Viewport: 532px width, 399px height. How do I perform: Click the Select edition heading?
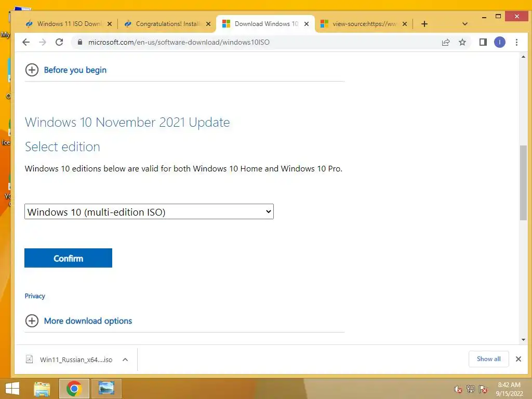62,147
